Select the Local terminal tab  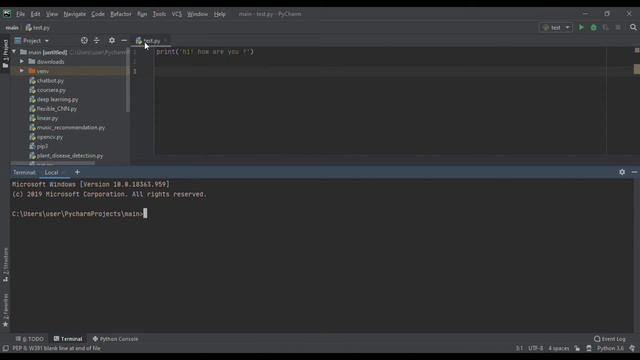coord(51,173)
